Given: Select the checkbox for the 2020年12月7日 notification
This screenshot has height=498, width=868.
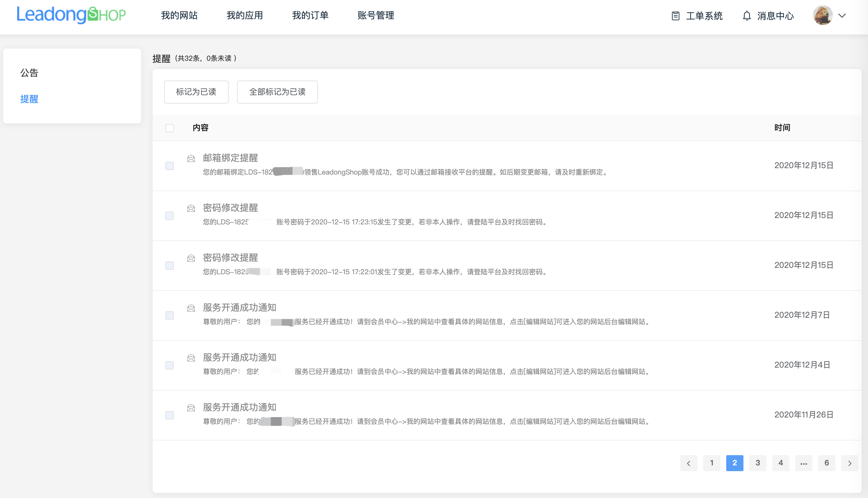Looking at the screenshot, I should point(170,316).
